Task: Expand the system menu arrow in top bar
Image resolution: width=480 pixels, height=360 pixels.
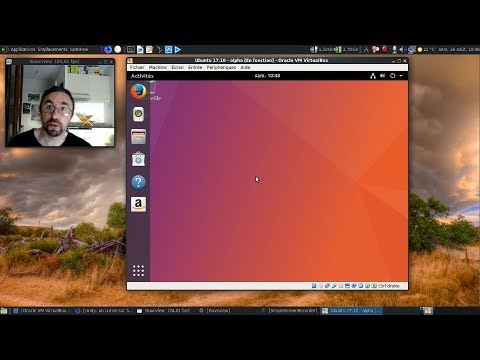Action: (401, 76)
